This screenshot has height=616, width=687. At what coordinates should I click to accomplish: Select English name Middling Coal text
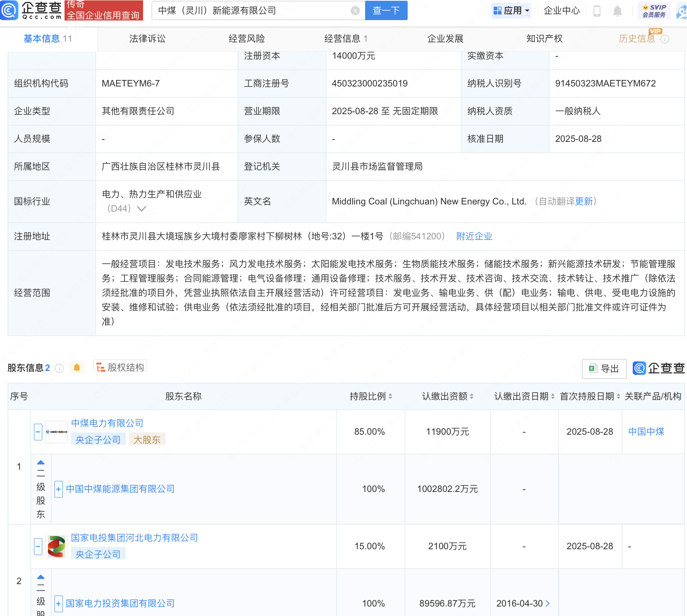pos(429,201)
